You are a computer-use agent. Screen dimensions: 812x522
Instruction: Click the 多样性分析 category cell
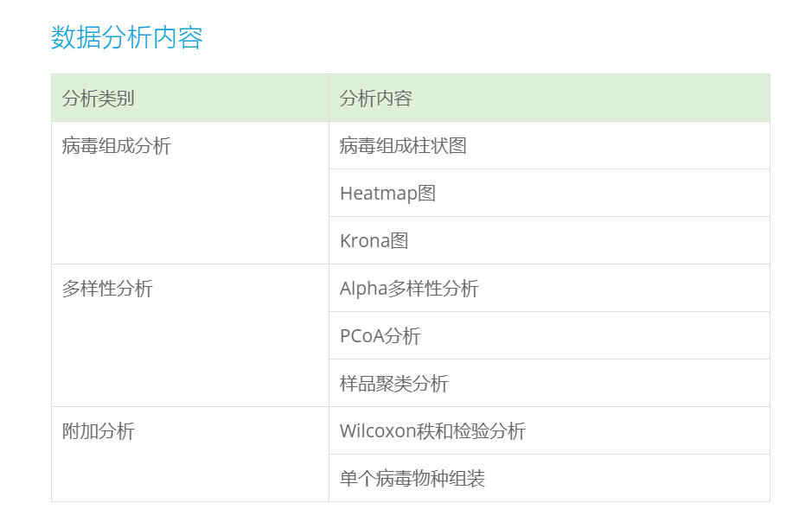107,289
